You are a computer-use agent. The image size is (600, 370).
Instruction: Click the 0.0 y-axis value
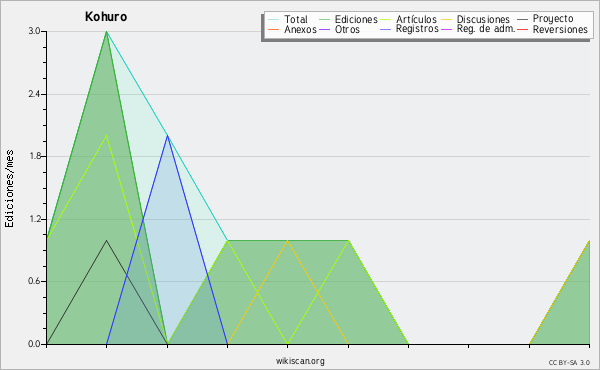point(34,344)
